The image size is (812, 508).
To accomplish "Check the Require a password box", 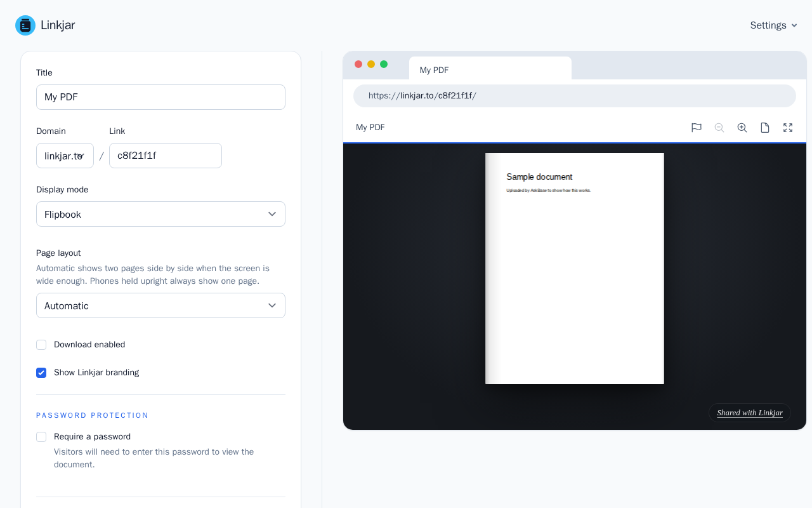I will (41, 437).
